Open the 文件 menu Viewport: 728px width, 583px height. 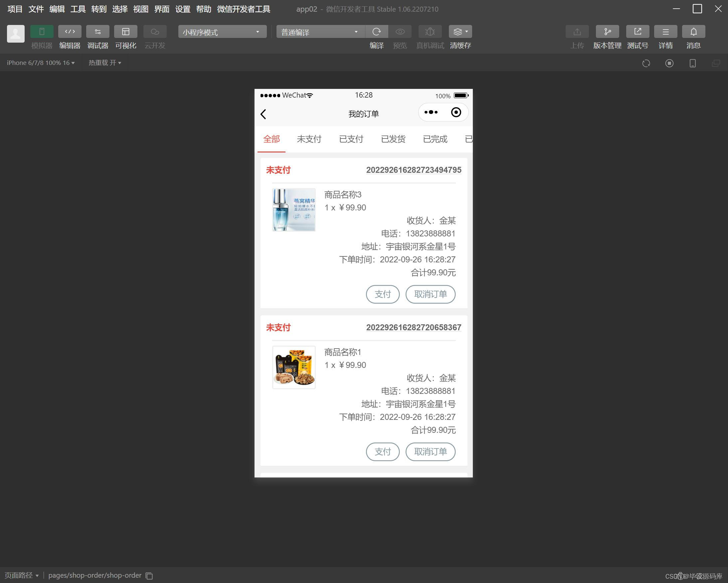(36, 9)
